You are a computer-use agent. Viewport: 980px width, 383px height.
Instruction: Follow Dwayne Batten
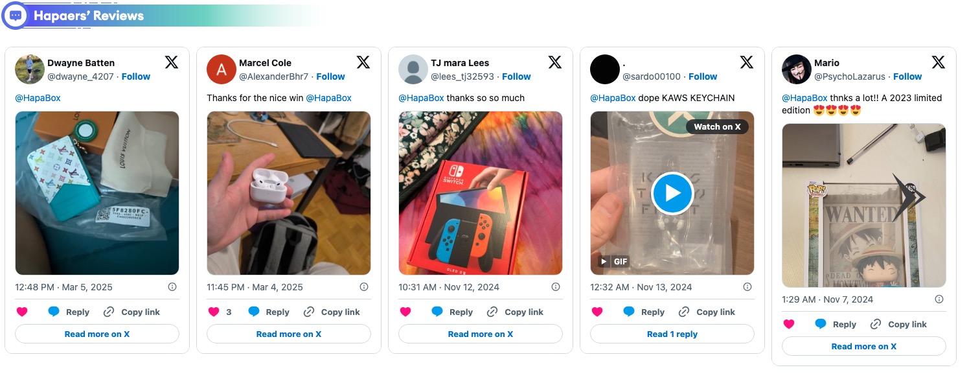(136, 76)
